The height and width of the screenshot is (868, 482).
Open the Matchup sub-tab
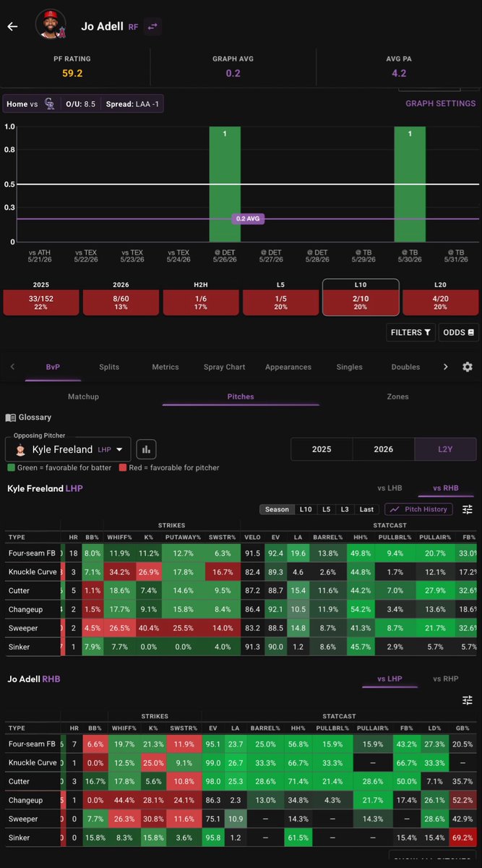pyautogui.click(x=83, y=396)
